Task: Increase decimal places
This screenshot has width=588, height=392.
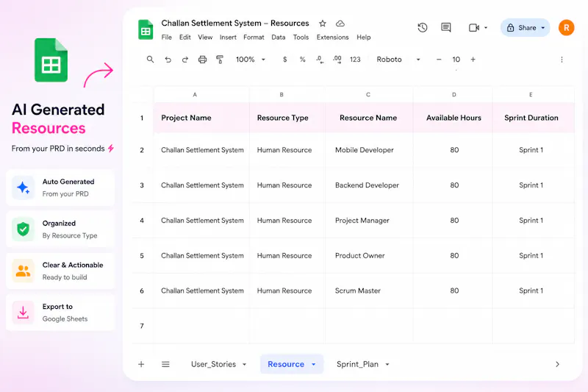Action: (x=337, y=60)
